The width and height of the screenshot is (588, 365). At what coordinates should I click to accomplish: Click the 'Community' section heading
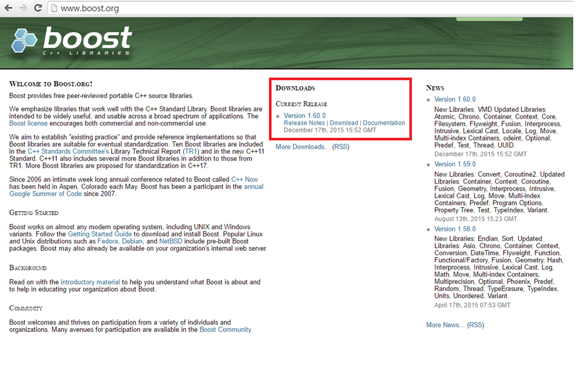[x=26, y=308]
